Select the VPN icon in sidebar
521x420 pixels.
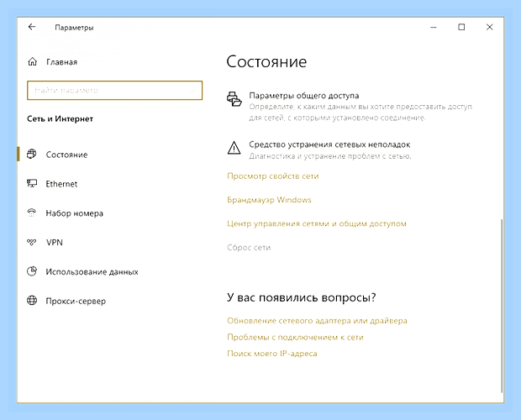point(32,242)
